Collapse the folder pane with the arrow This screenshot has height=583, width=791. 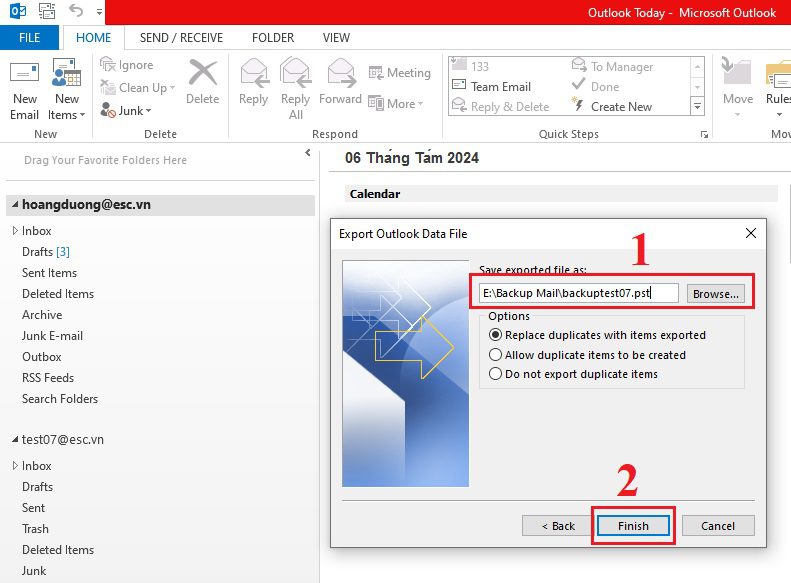(x=308, y=152)
